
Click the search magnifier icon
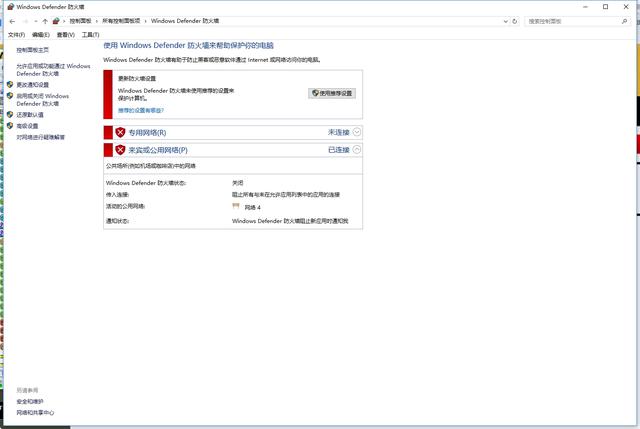coord(624,21)
